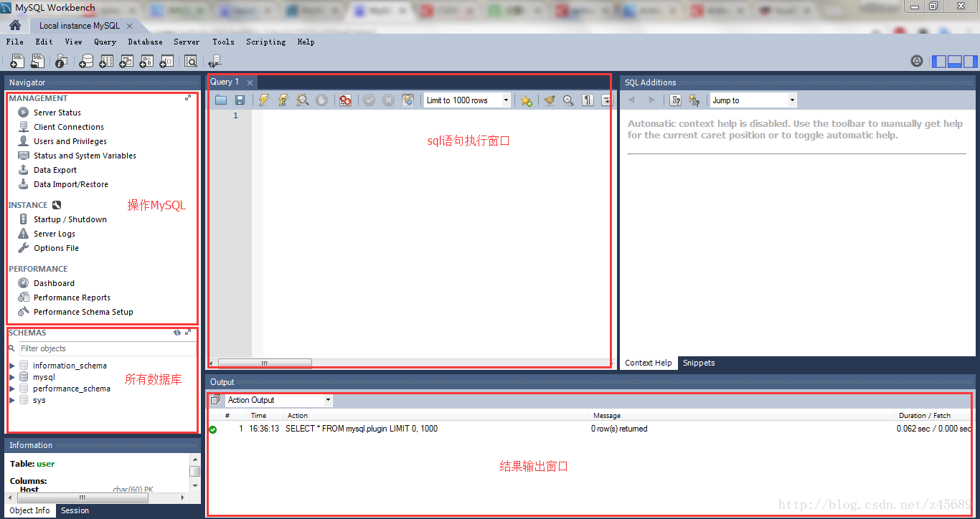Open SQL script file in new tab
This screenshot has height=519, width=980.
[38, 62]
